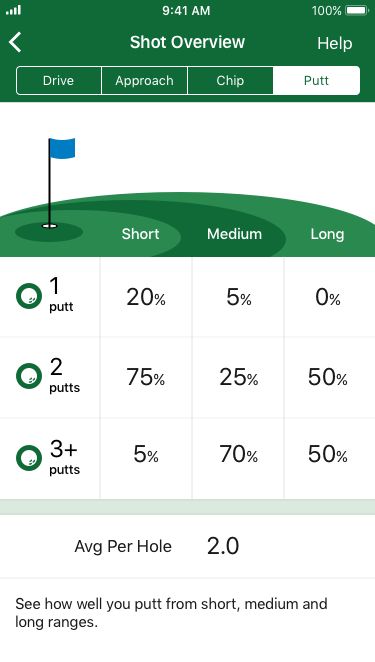Screen dimensions: 375x662
Task: Tap the signal strength bars icon
Action: point(14,11)
